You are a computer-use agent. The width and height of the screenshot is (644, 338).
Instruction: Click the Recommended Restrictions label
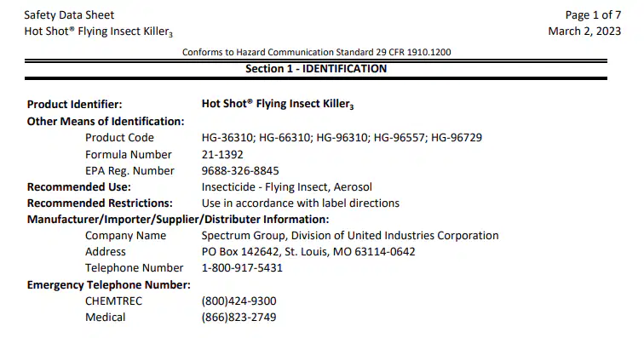(100, 203)
